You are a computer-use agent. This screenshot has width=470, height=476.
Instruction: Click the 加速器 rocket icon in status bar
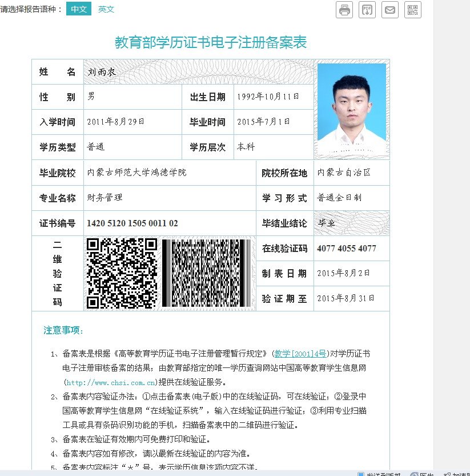click(x=447, y=474)
